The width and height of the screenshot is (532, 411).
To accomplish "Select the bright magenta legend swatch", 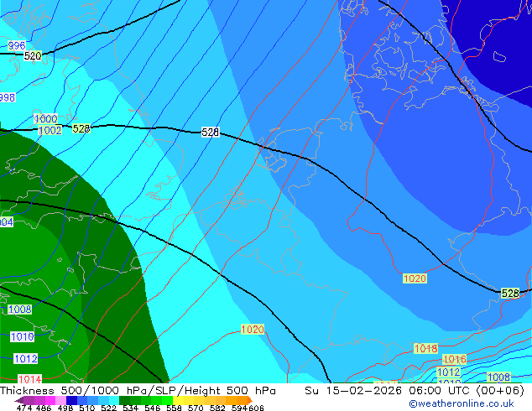I will [50, 400].
